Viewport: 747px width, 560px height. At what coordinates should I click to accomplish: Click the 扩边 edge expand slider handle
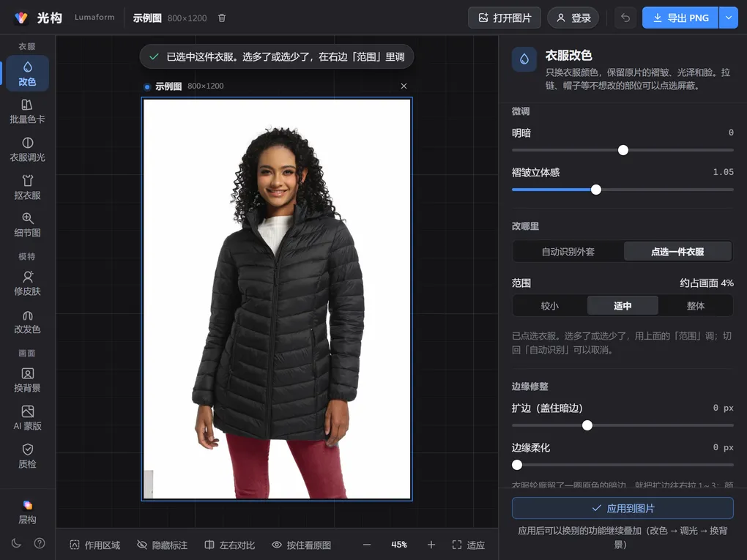click(587, 425)
